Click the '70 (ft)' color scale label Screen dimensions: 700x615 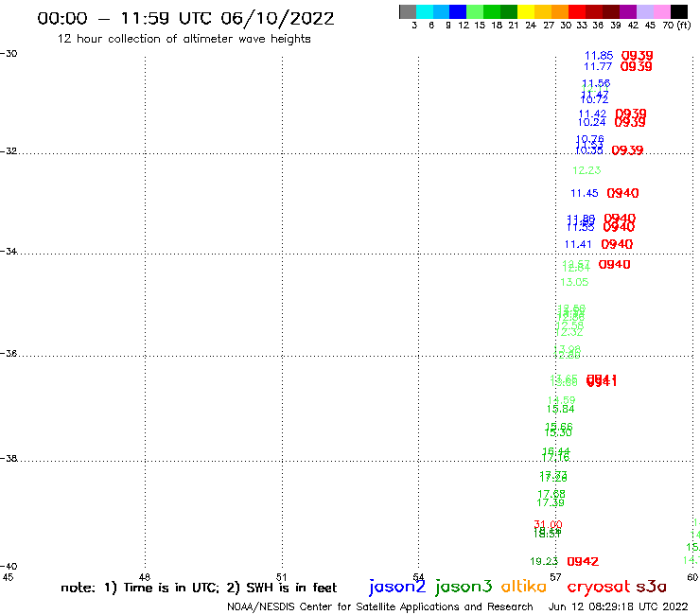click(x=676, y=26)
